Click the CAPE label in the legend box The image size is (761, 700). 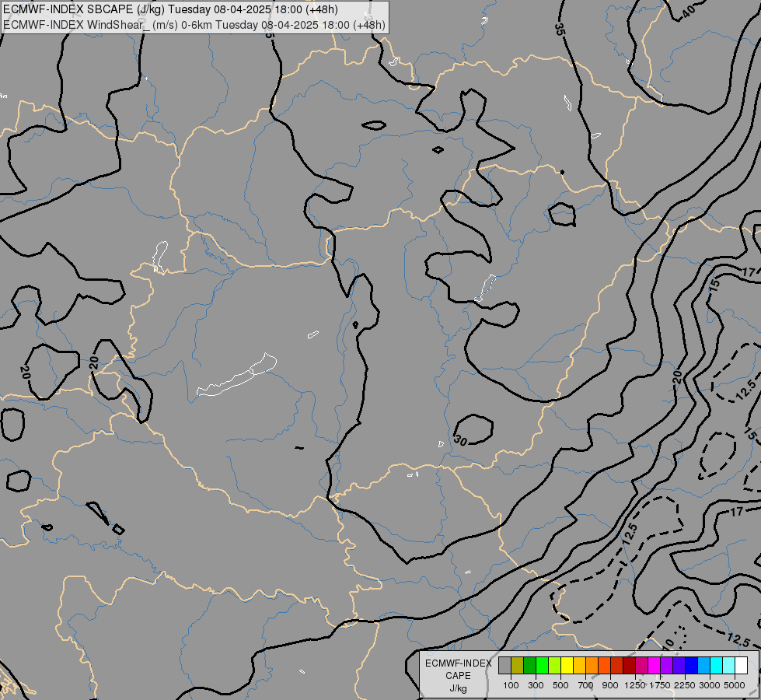(458, 676)
